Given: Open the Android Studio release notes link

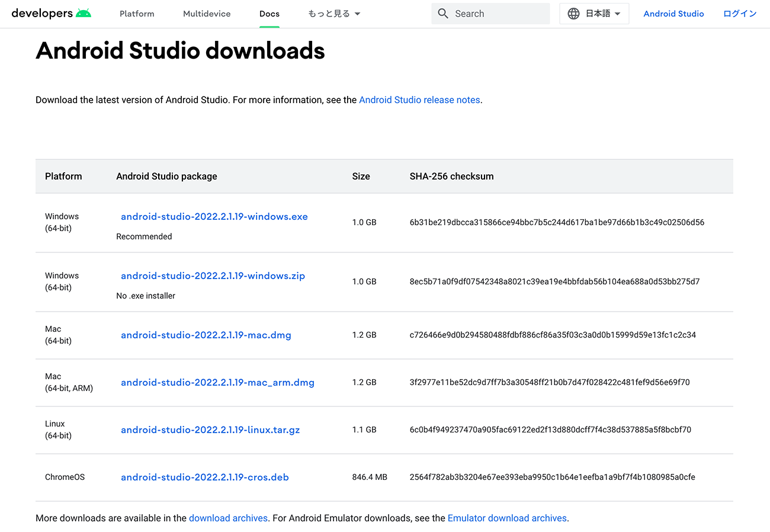Looking at the screenshot, I should point(419,100).
